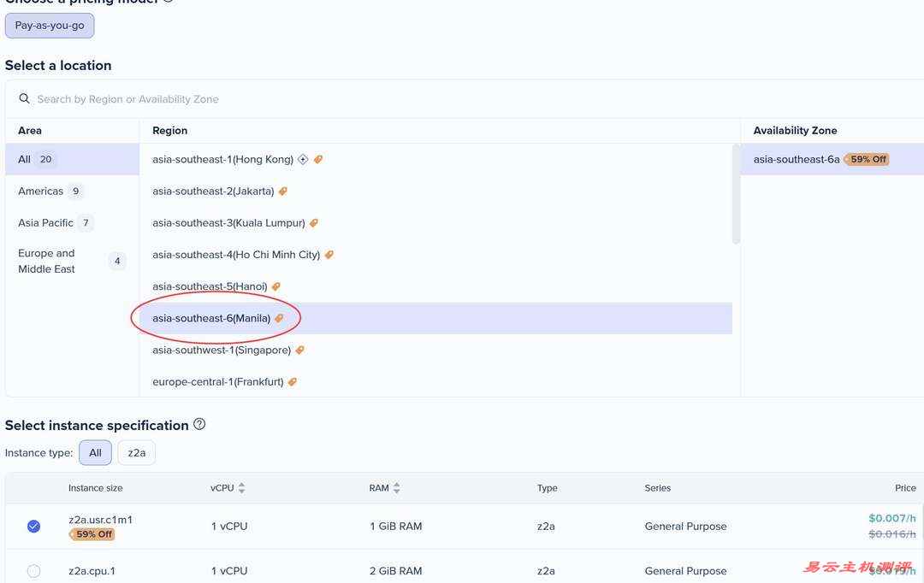Sort instances by RAM column

click(x=396, y=488)
